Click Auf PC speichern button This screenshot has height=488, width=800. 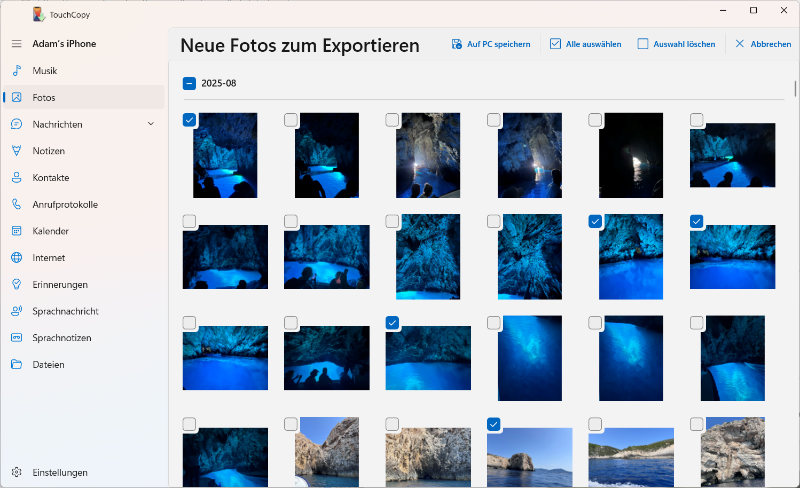coord(490,44)
